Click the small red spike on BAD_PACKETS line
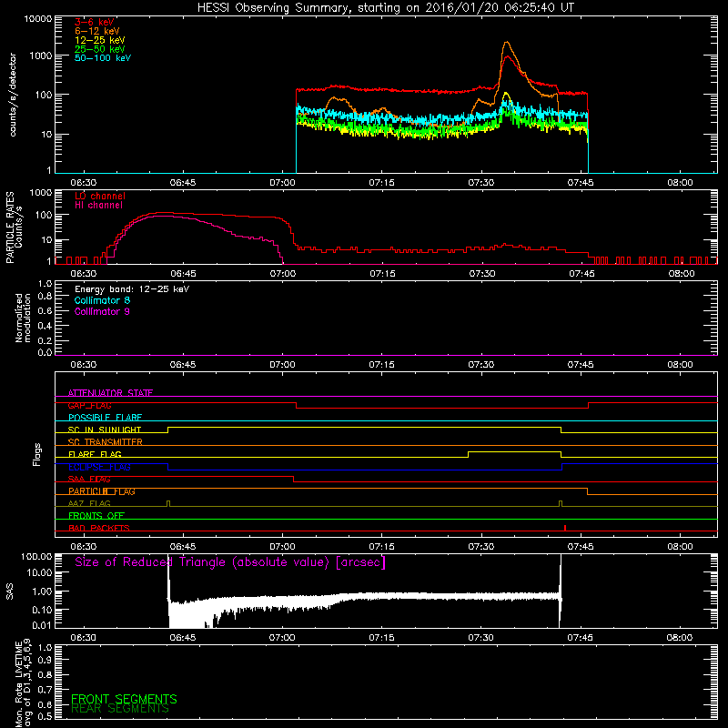The width and height of the screenshot is (728, 728). point(564,528)
